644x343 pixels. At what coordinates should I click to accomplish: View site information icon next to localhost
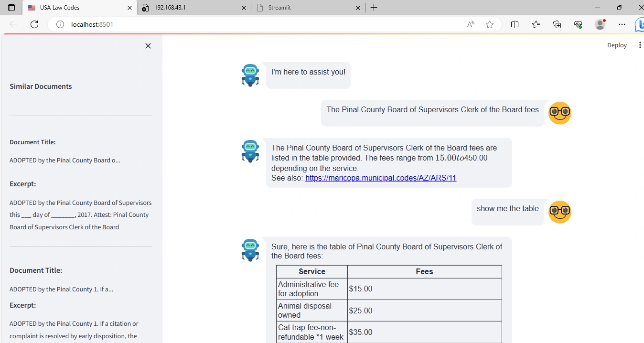(x=60, y=24)
